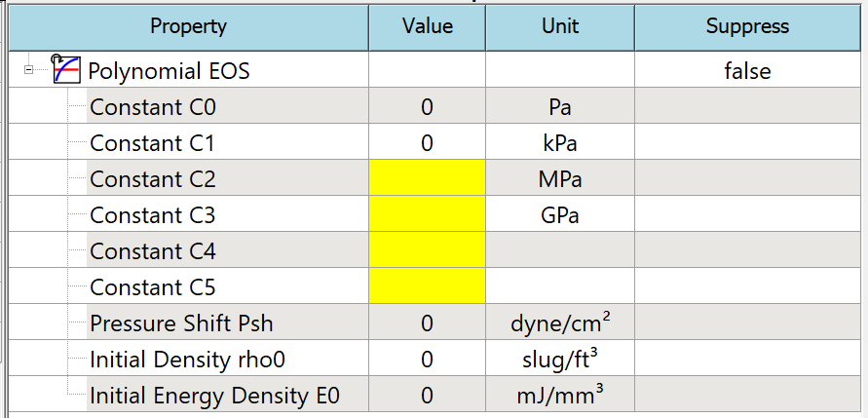Click the Polynomial EOS curve icon
This screenshot has width=868, height=418.
66,71
